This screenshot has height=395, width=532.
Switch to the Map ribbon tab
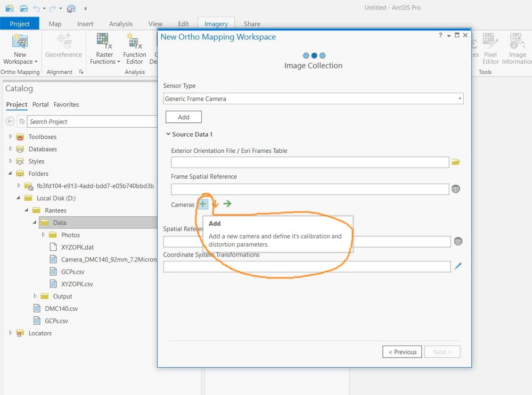point(55,24)
